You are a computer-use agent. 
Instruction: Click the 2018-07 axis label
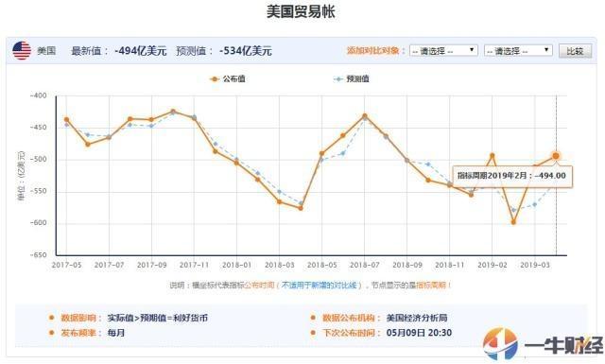[x=365, y=265]
